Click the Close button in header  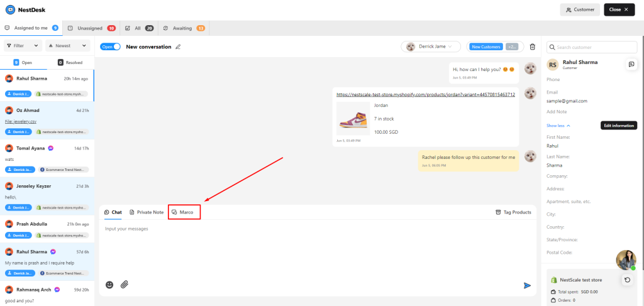(x=619, y=10)
